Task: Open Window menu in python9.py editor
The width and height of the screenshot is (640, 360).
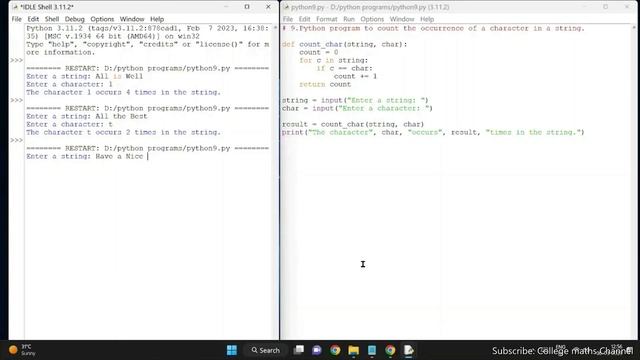Action: [x=402, y=19]
